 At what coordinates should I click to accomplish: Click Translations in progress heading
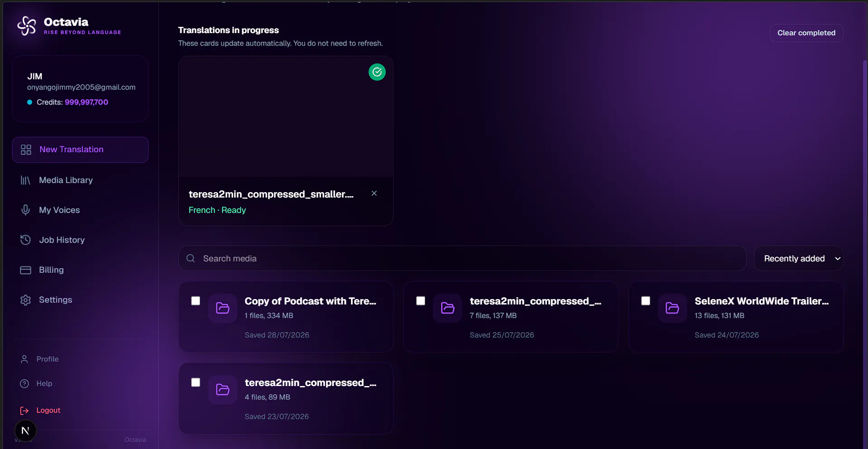[228, 30]
